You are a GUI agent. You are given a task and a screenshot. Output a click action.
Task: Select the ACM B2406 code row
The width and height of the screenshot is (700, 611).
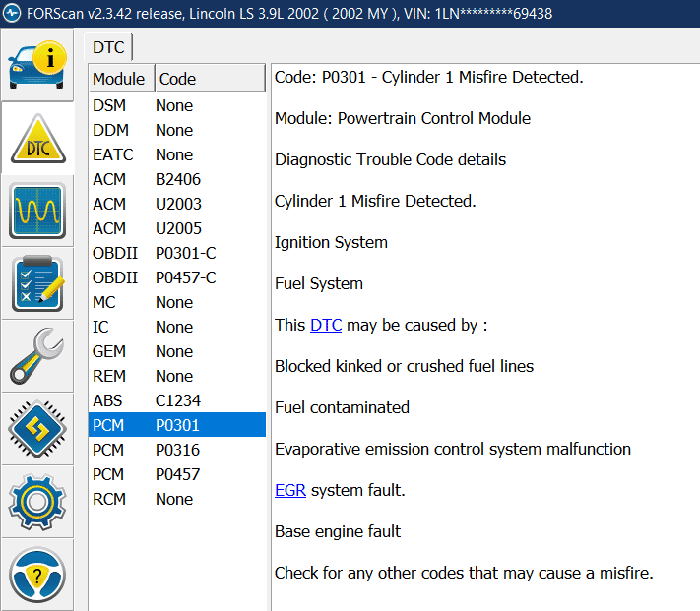coord(175,179)
